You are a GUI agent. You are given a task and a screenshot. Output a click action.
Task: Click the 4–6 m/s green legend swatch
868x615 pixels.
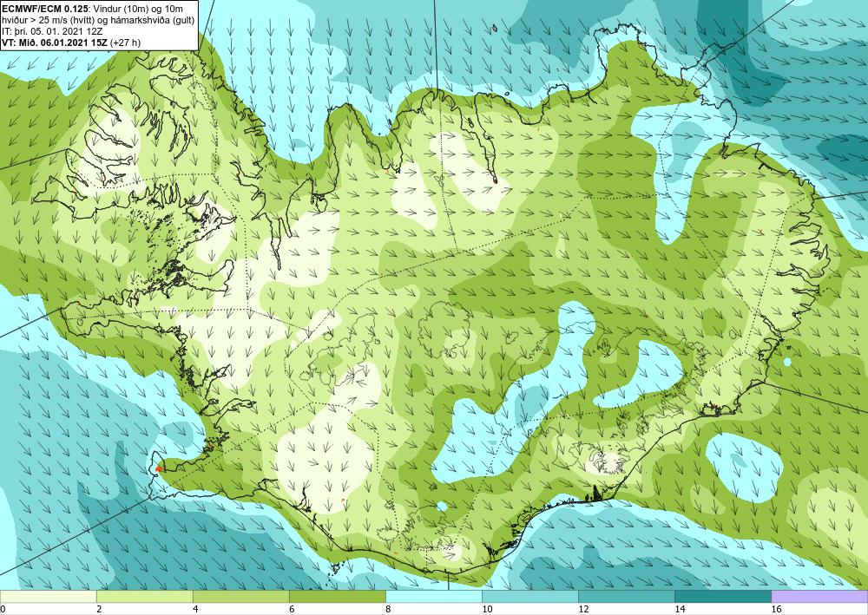(x=240, y=596)
